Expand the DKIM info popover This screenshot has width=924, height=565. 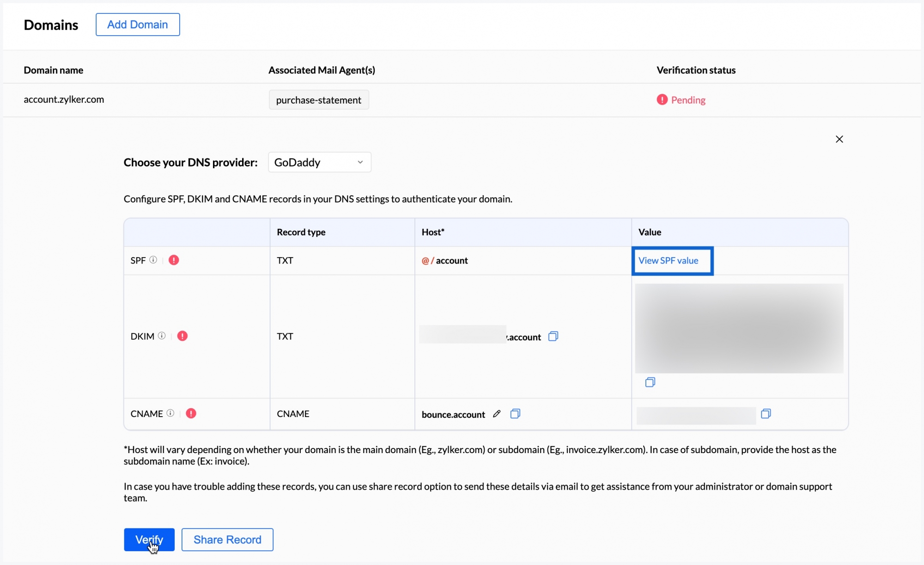point(161,336)
